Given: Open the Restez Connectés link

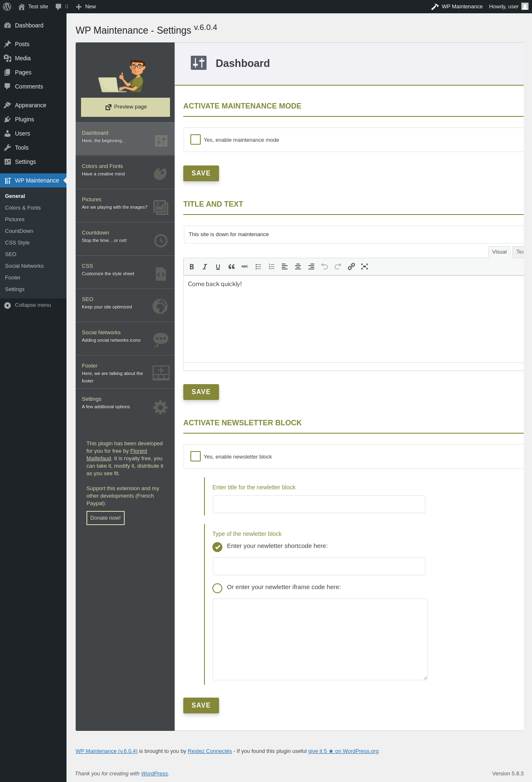Looking at the screenshot, I should 210,751.
